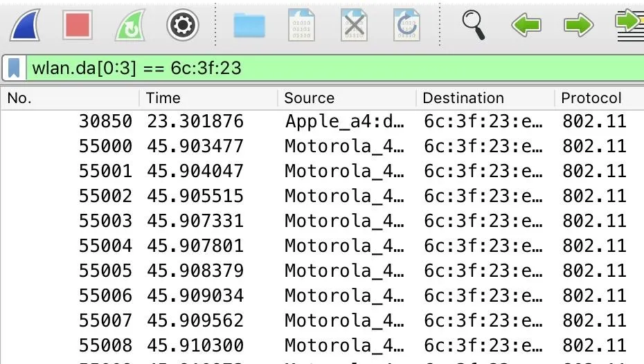Jump to a specified packet with the arrow icon
The image size is (644, 364).
[x=630, y=25]
